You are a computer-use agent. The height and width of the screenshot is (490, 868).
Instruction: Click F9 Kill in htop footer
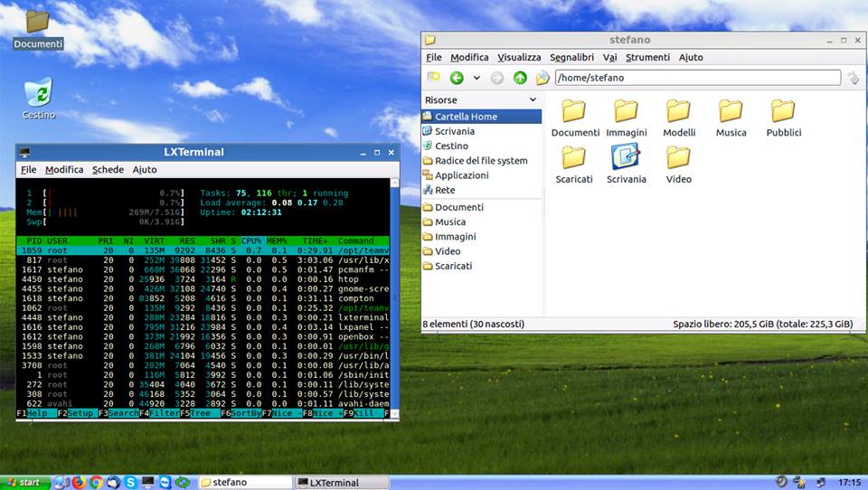click(363, 413)
